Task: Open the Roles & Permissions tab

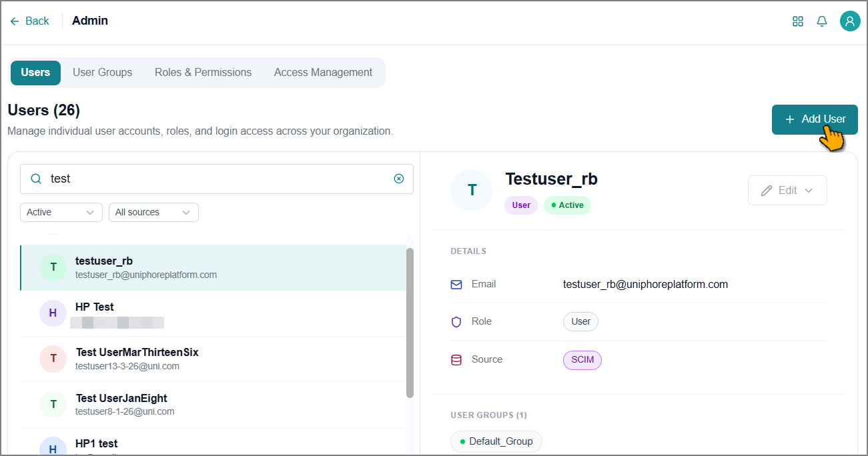Action: click(x=203, y=73)
